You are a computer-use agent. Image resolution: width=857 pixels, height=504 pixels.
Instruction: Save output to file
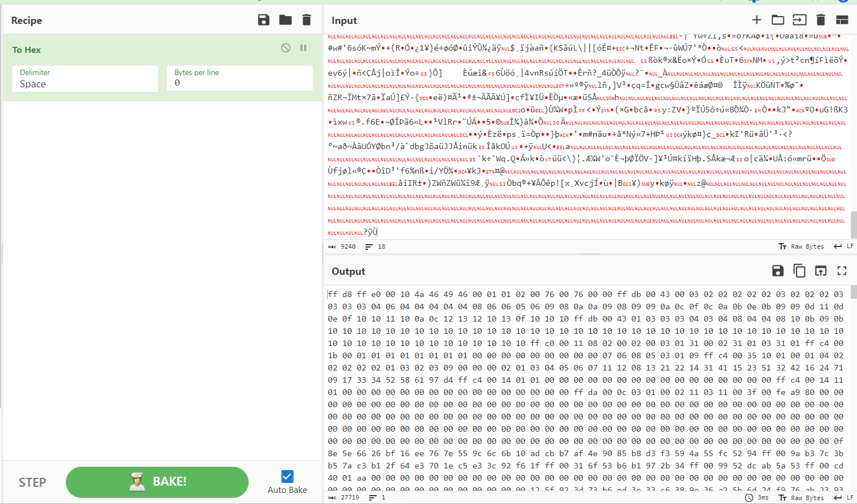click(x=778, y=271)
